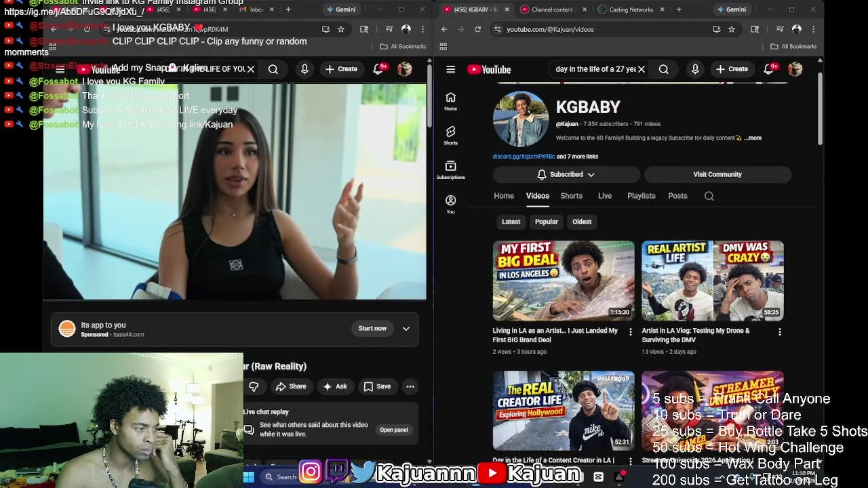868x488 pixels.
Task: Go to Home in YouTube sidebar
Action: [450, 101]
